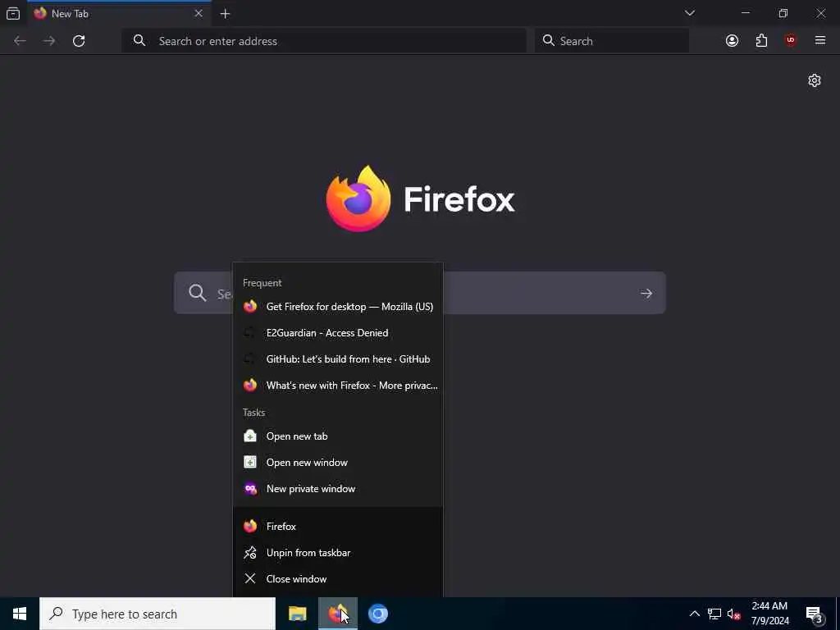Screen dimensions: 840x630
Task: Click the private window mask icon
Action: coord(250,489)
